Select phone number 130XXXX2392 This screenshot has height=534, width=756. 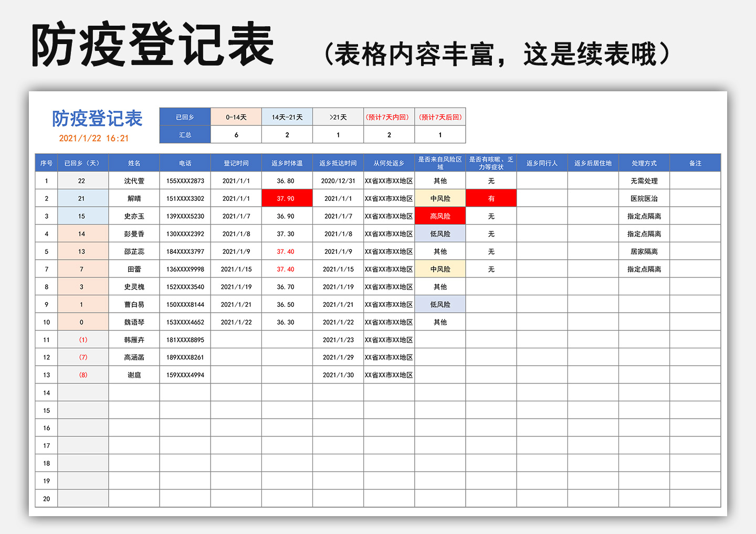pyautogui.click(x=185, y=234)
